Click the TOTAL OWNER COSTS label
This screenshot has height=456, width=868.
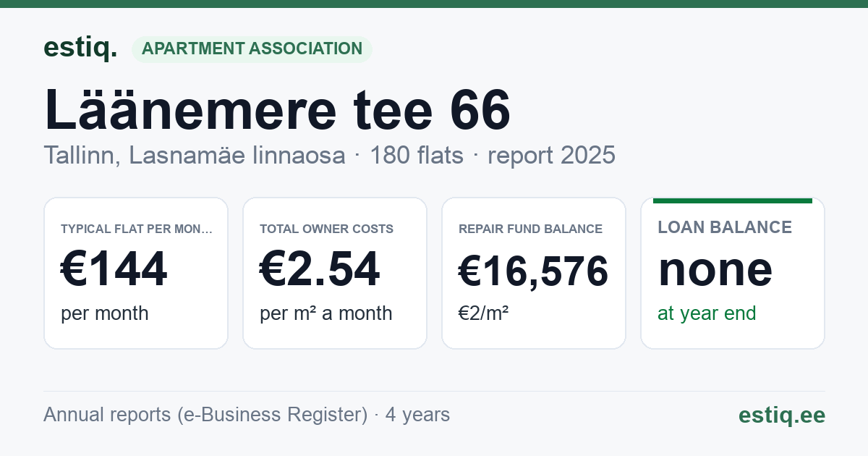(327, 229)
